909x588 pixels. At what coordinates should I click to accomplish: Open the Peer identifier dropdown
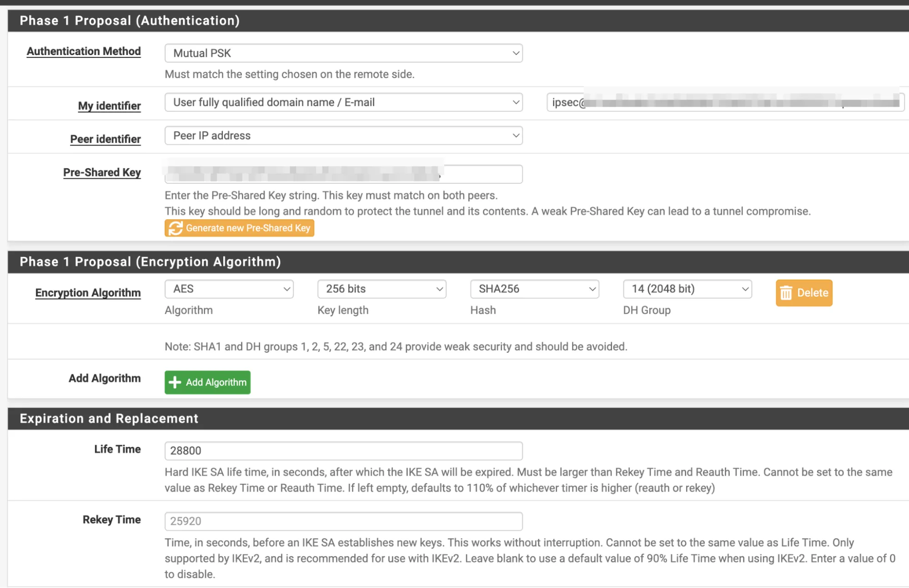(x=343, y=135)
